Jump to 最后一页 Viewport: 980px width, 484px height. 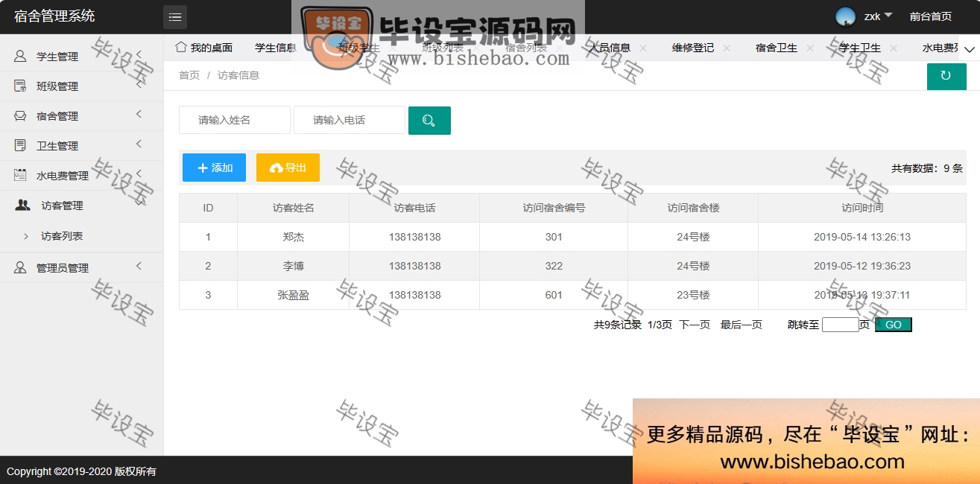pyautogui.click(x=741, y=325)
